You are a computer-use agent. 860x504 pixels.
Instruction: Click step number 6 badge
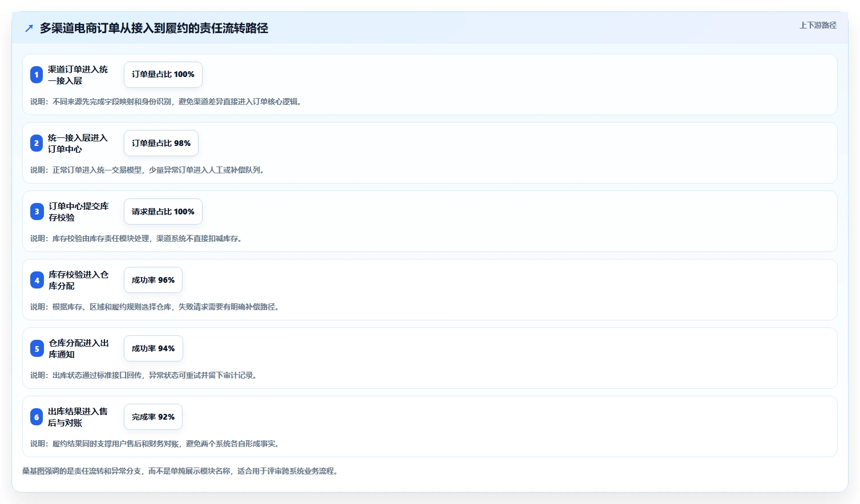click(x=37, y=417)
